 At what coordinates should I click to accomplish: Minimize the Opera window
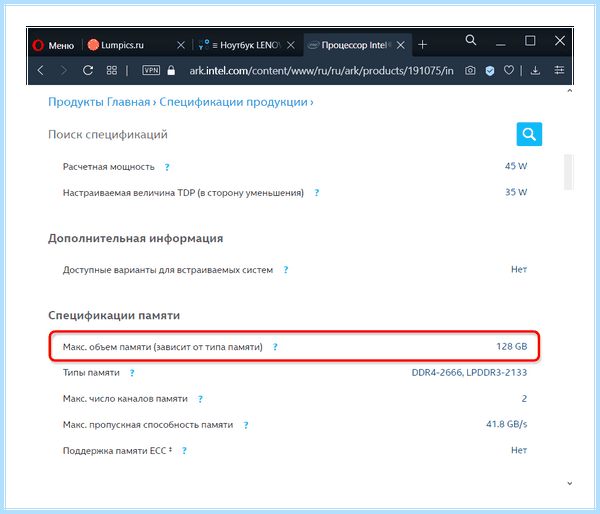coord(501,45)
